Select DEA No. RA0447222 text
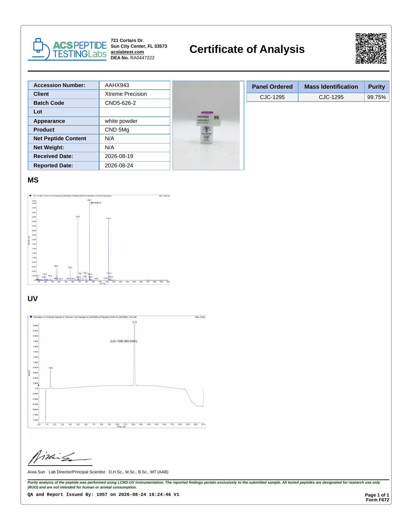This screenshot has width=411, height=532. (132, 58)
